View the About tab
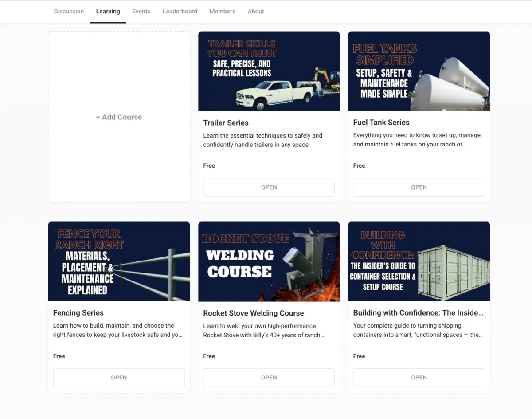 coord(256,12)
